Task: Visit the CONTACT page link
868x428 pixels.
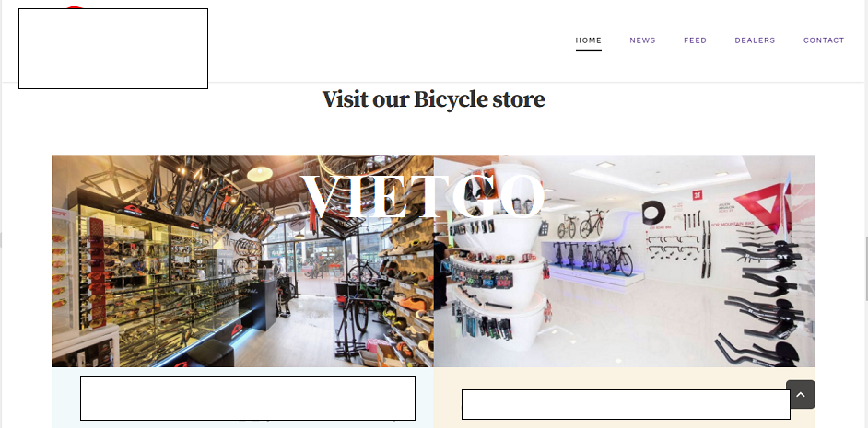Action: point(824,40)
